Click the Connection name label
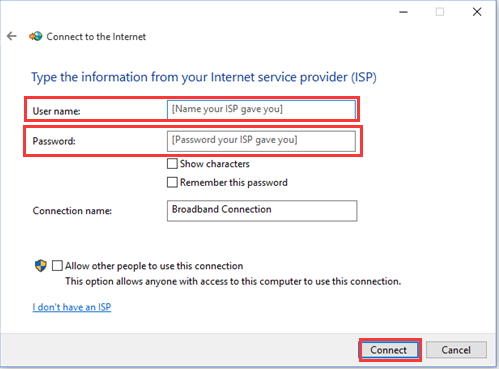 coord(72,211)
